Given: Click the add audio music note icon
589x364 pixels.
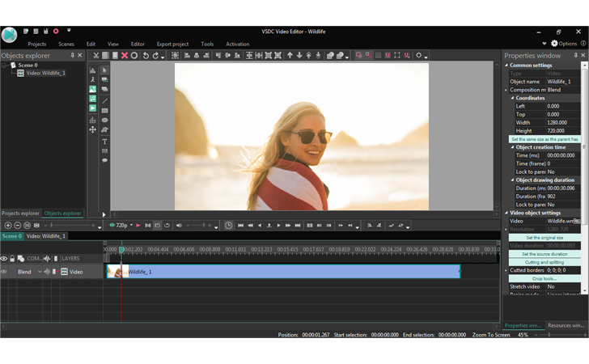Looking at the screenshot, I should (92, 99).
